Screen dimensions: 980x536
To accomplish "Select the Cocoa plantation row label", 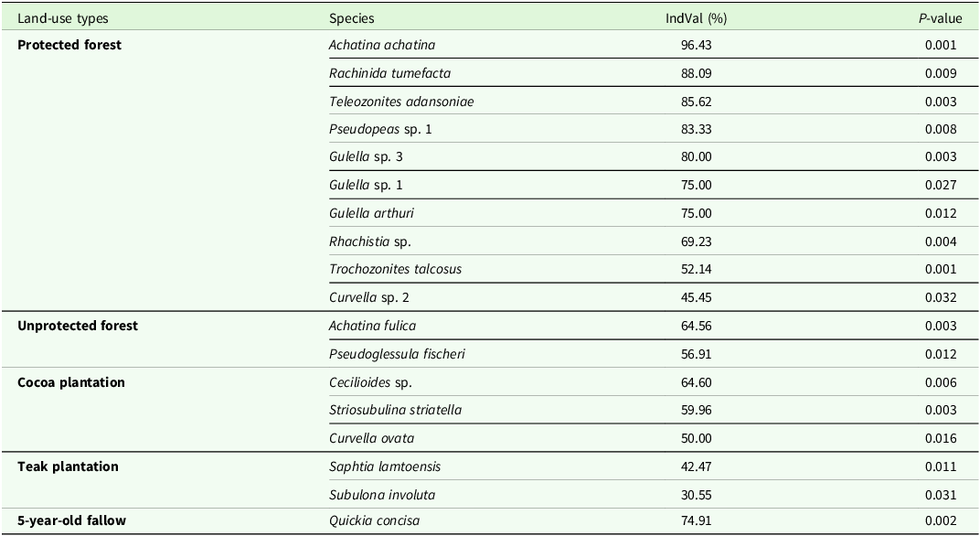I will 71,382.
